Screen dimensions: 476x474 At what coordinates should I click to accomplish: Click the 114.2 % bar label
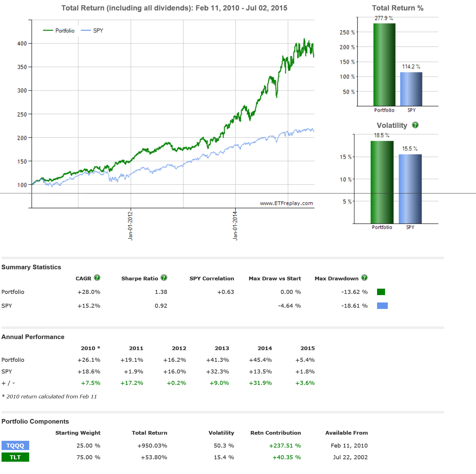[411, 67]
